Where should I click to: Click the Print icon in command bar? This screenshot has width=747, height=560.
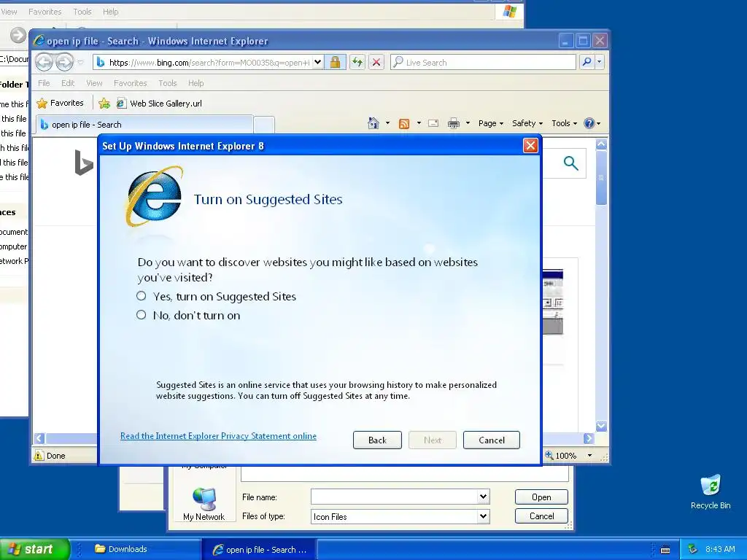pyautogui.click(x=454, y=123)
